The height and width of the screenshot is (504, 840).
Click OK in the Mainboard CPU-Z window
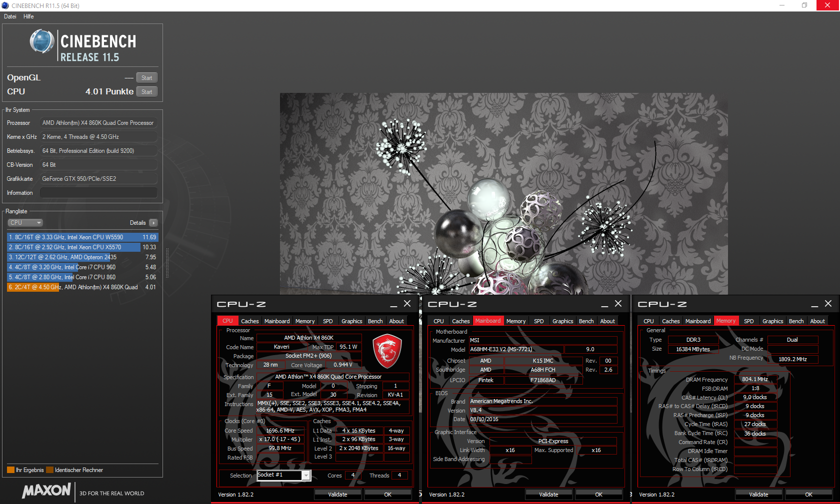coord(598,495)
